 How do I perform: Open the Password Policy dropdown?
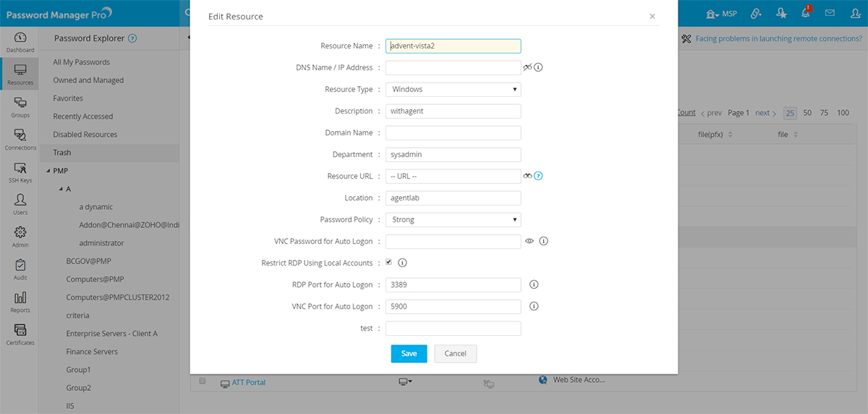point(453,219)
